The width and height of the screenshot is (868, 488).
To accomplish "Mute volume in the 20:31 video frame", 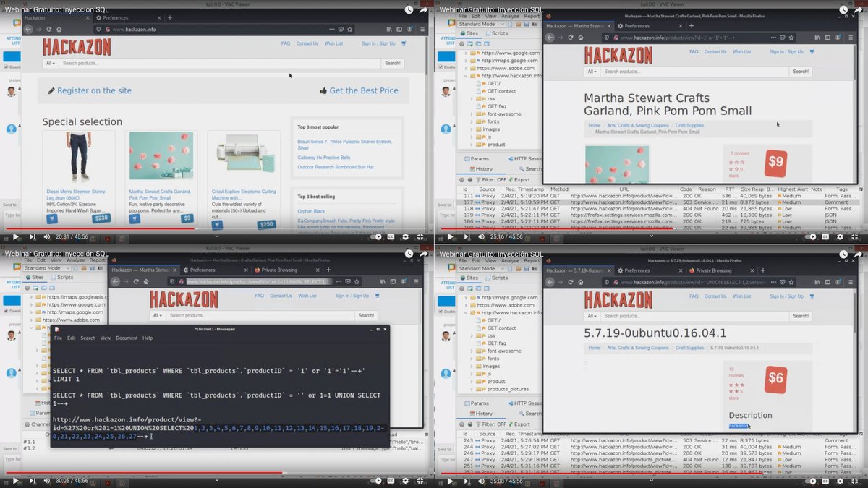I will [x=48, y=236].
